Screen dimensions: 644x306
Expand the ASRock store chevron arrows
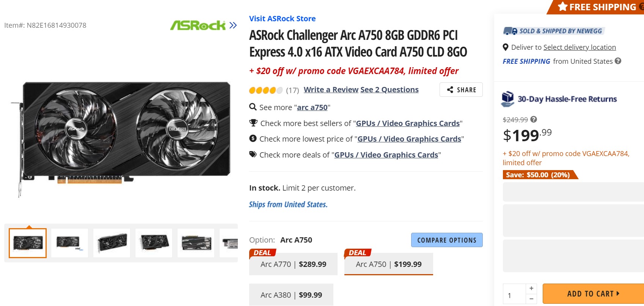pos(232,26)
